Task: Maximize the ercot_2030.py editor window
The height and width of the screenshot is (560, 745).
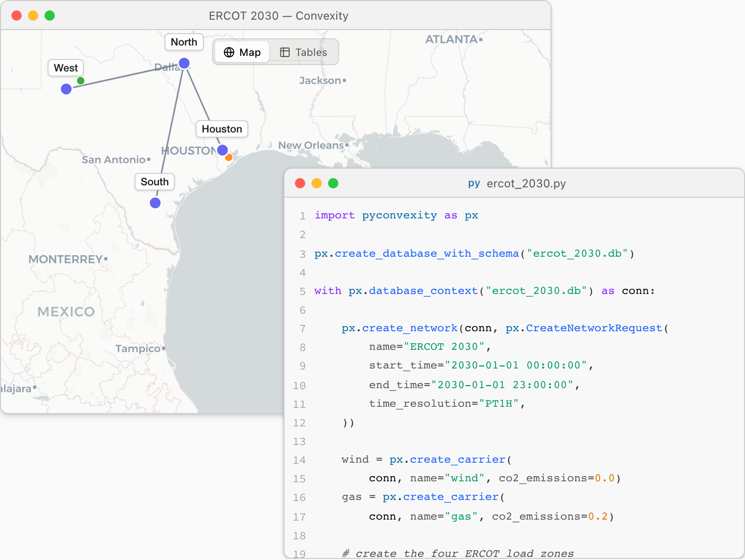Action: 333,183
